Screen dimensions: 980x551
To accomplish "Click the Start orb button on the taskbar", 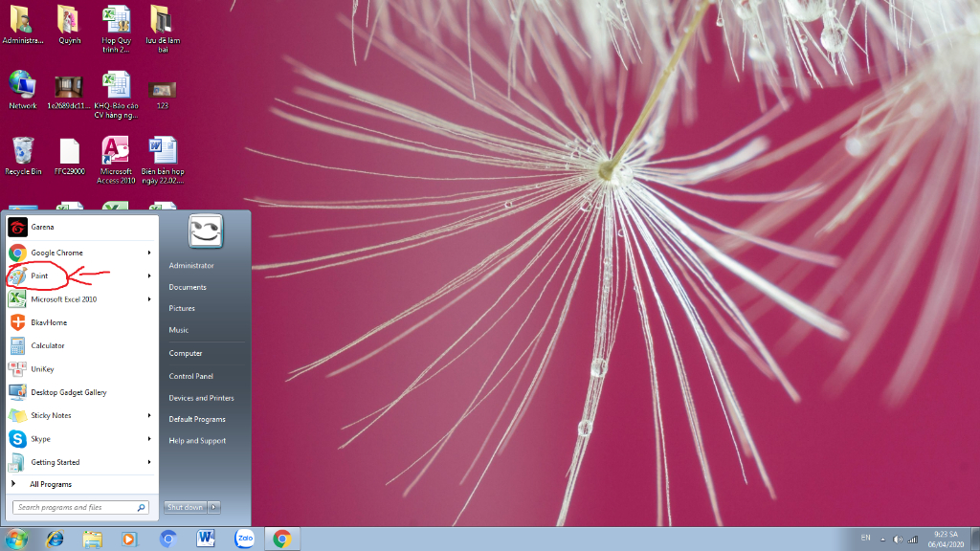I will (x=16, y=539).
